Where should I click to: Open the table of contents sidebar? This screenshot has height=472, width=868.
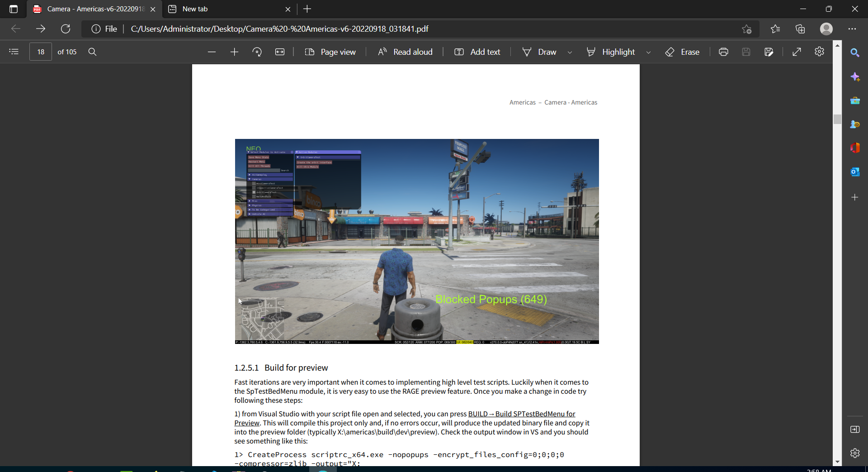pos(14,52)
